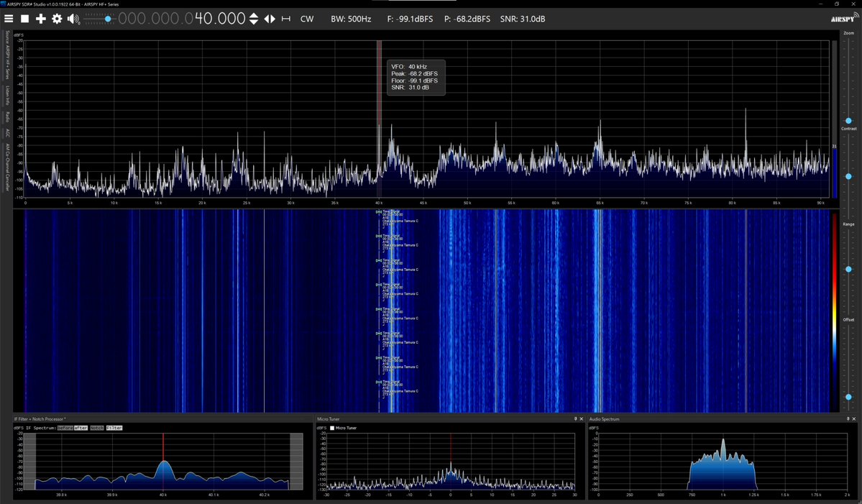
Task: Pin the Micro Tuner panel
Action: (x=575, y=418)
